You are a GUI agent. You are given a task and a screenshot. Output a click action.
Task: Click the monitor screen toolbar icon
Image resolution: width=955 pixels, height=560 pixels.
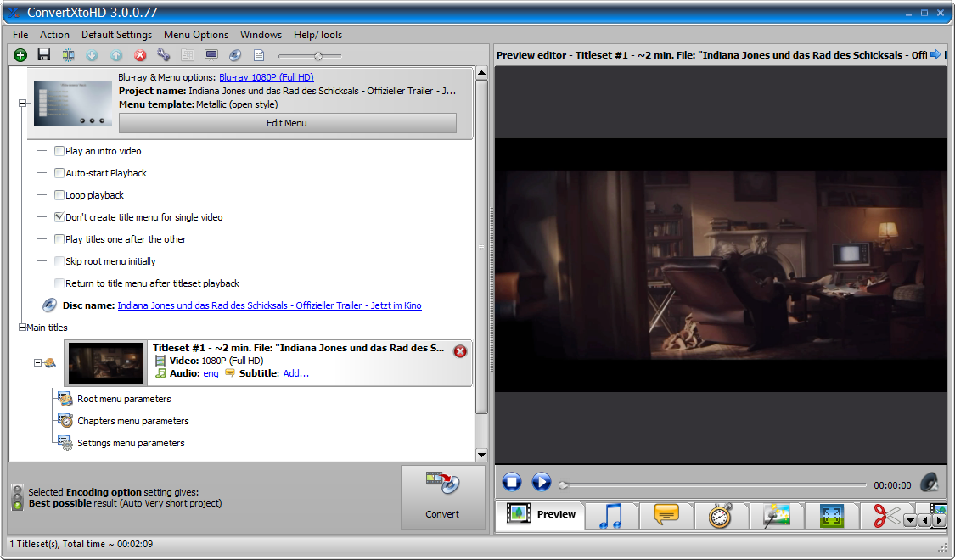(x=211, y=55)
